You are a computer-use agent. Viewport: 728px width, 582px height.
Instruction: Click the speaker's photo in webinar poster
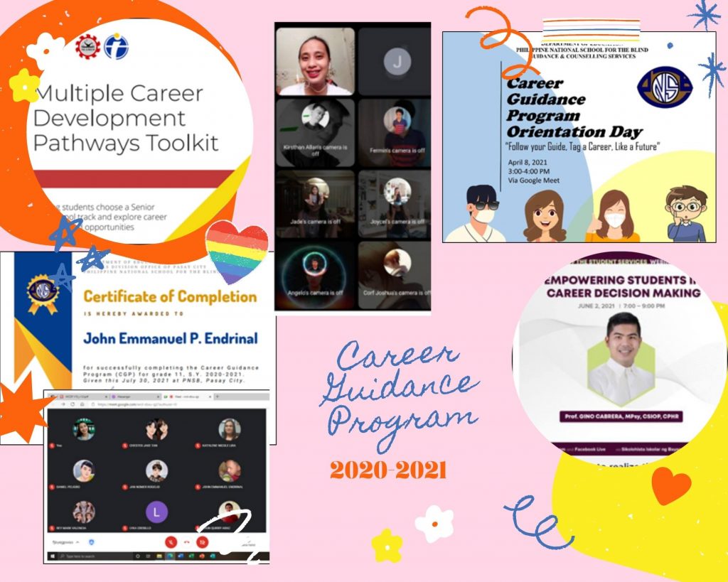621,358
